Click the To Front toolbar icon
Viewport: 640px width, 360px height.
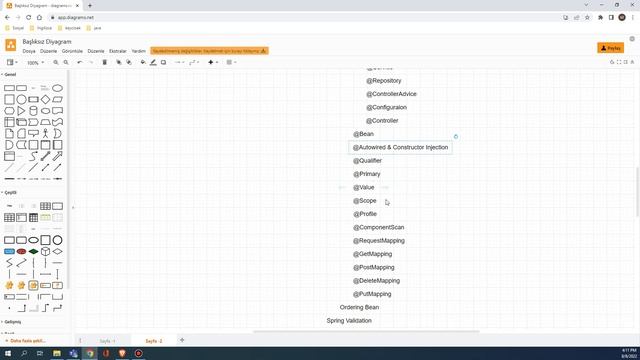coord(118,62)
